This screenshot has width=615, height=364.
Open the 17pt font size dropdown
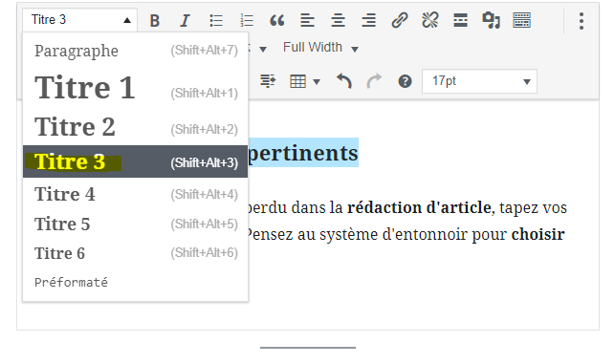pyautogui.click(x=479, y=81)
